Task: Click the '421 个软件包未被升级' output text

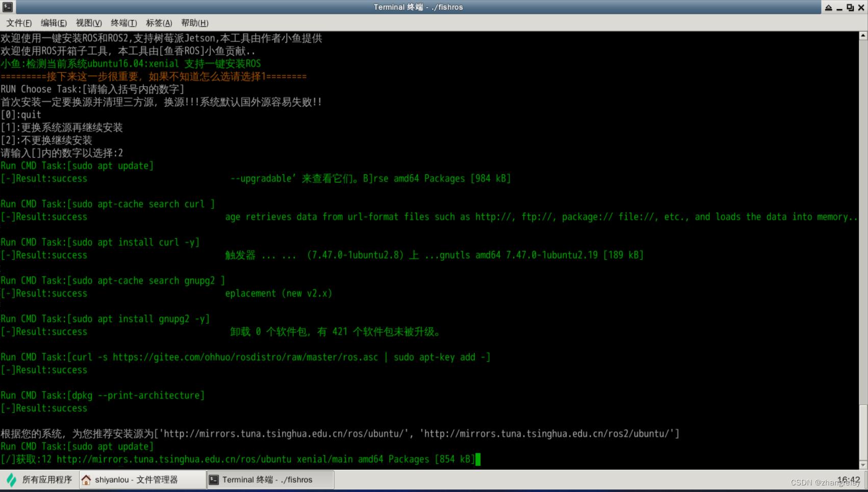Action: (x=386, y=332)
